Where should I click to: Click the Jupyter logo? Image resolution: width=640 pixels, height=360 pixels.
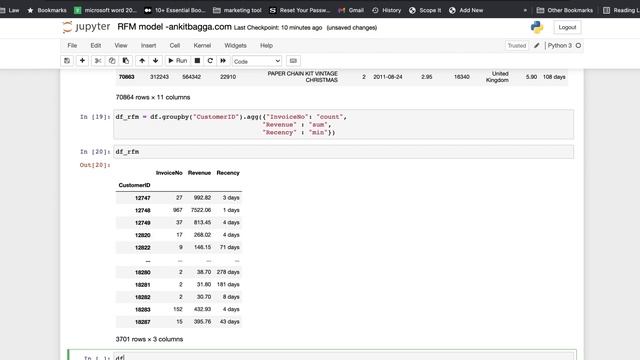point(86,27)
